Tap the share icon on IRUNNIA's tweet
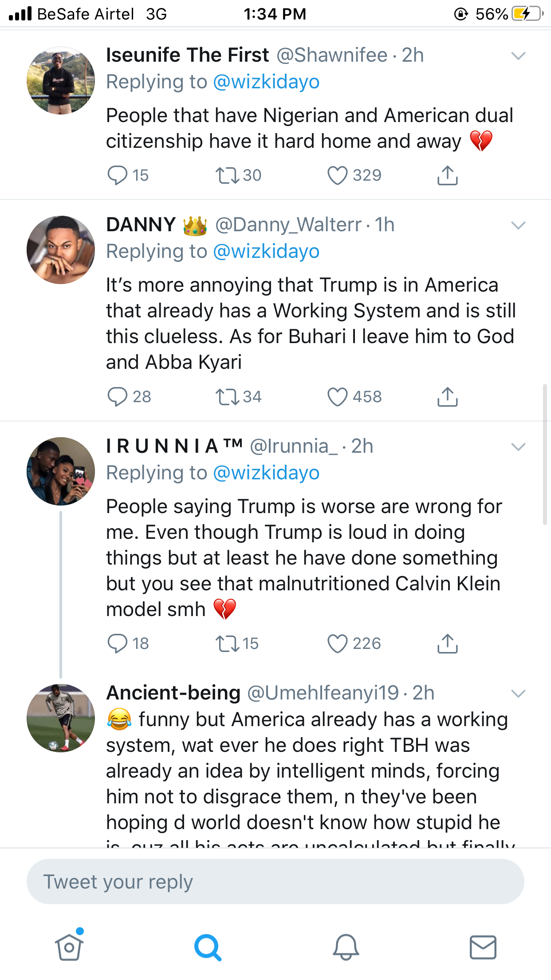Screen dimensions: 551x980 point(447,644)
